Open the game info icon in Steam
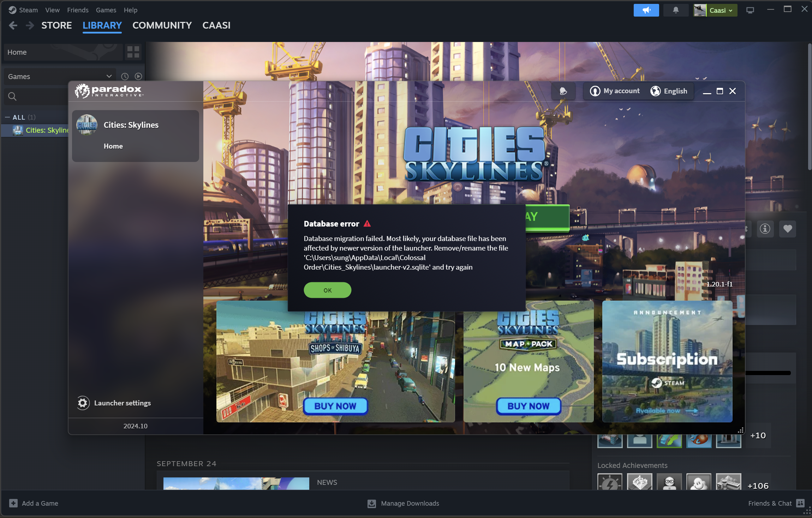This screenshot has width=812, height=518. click(x=765, y=229)
